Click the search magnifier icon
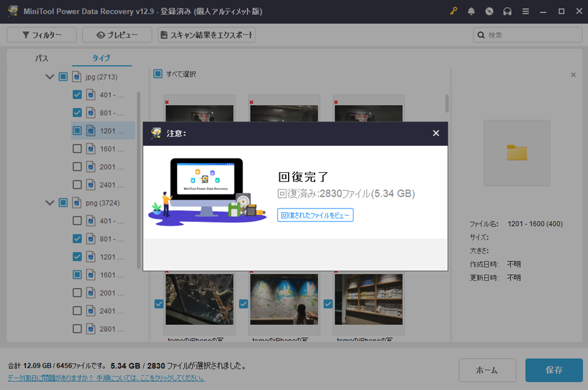Viewport: 588px width, 390px height. 481,35
